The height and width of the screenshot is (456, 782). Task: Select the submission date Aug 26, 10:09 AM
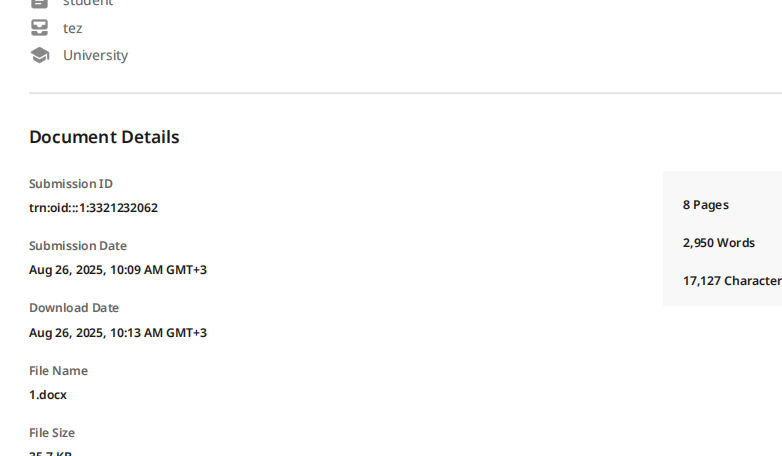pos(118,270)
